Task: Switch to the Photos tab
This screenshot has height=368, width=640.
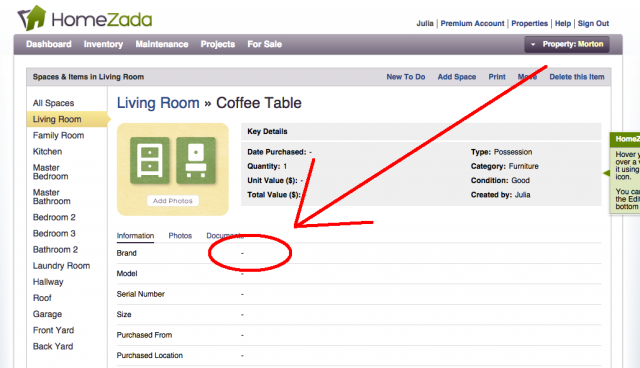Action: point(180,236)
